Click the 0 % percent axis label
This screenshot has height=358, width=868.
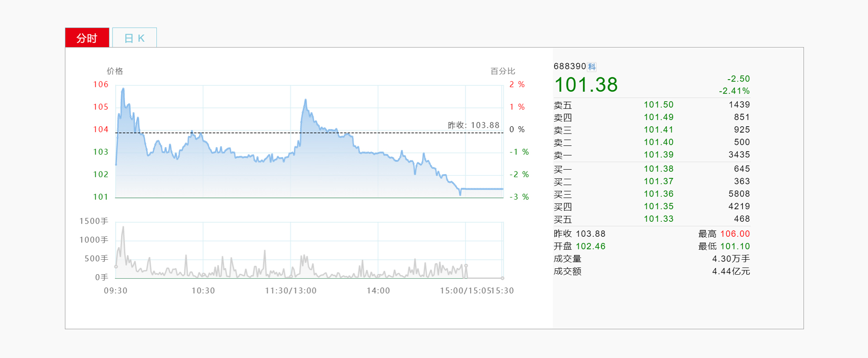coord(517,130)
